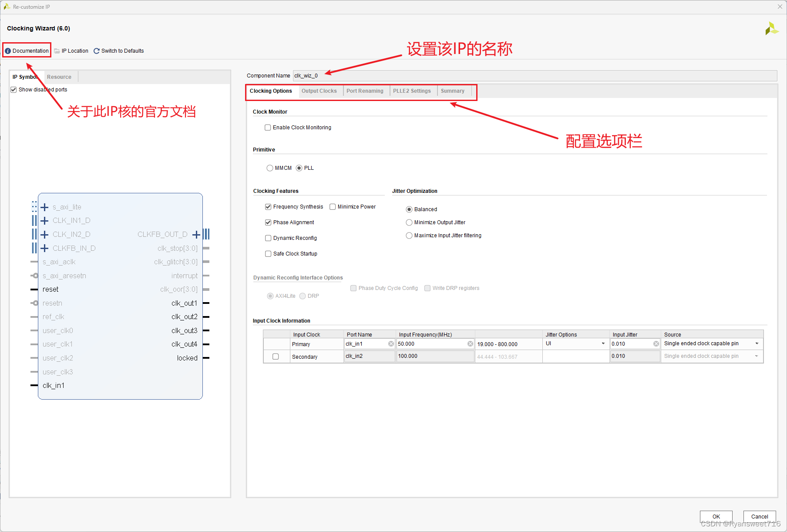Expand the CLK_IN2_D port plus icon
Viewport: 787px width, 532px height.
point(44,235)
